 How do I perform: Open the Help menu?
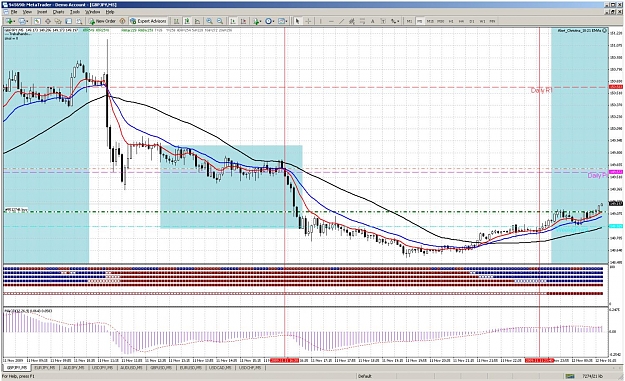coord(110,12)
